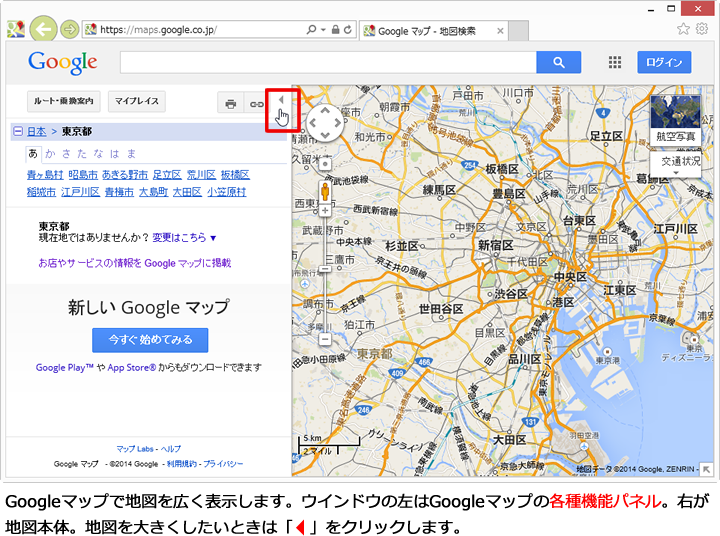720x536 pixels.
Task: Click the link chain icon
Action: point(256,104)
